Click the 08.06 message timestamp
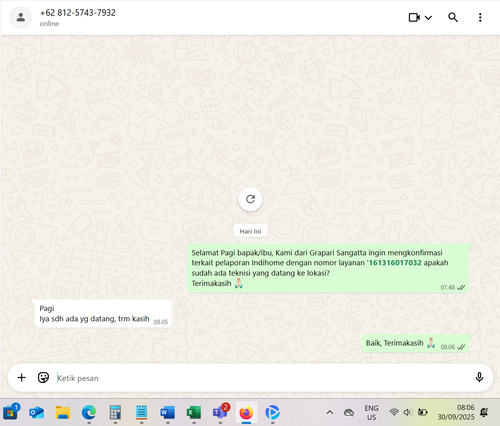This screenshot has width=500, height=426. tap(448, 347)
